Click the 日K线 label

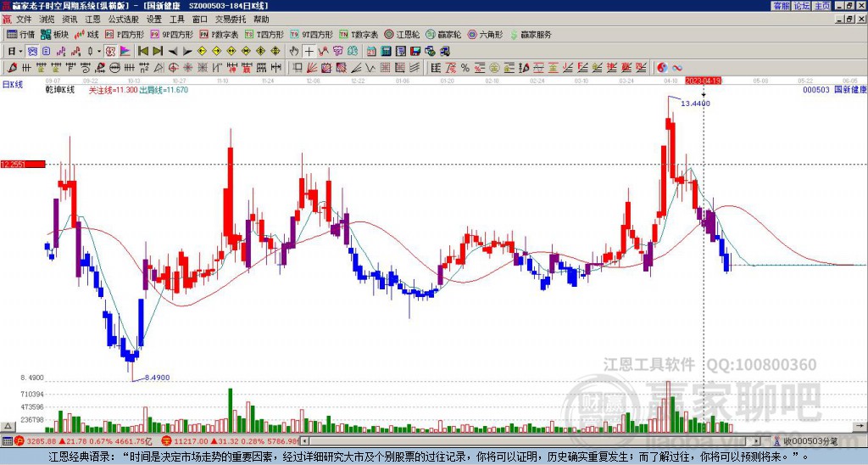point(12,84)
